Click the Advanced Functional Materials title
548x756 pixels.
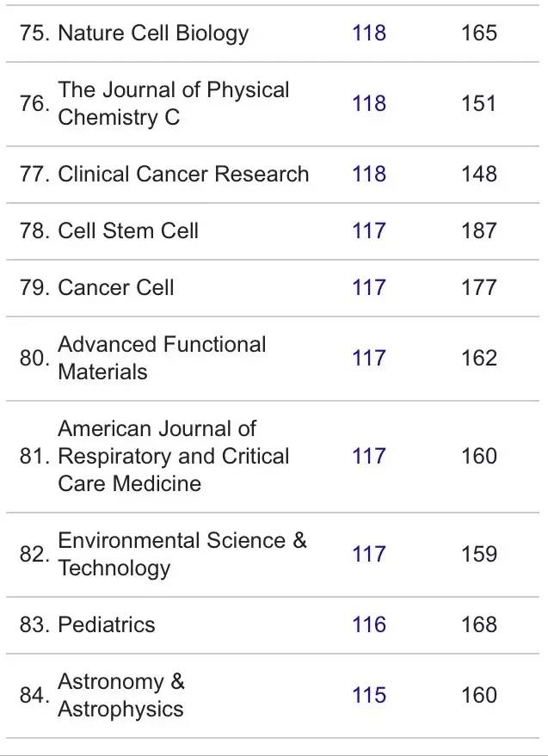pos(162,358)
